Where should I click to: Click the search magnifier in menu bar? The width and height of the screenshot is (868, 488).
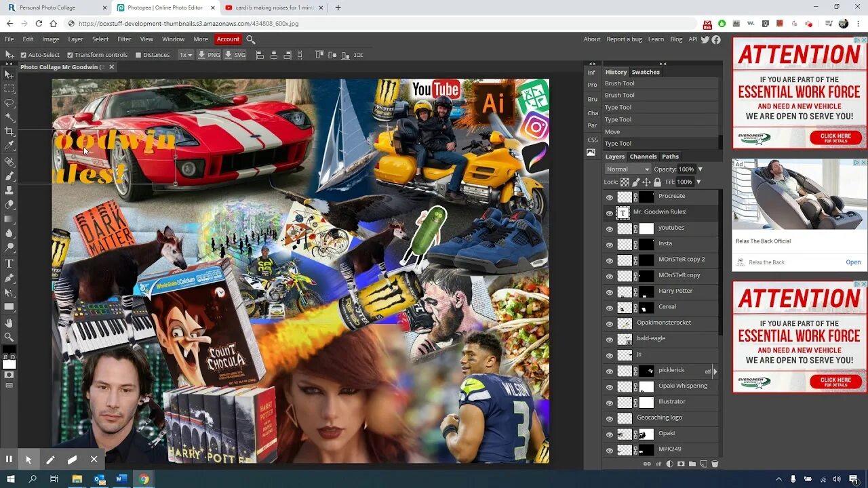[x=251, y=39]
